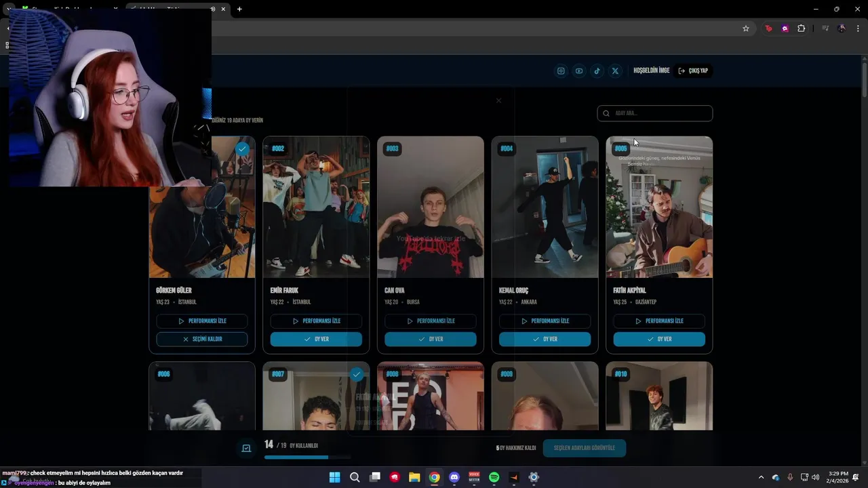Click the 5 Oy Hakkınız Kaldı text
Screen dimensions: 868x488
click(x=516, y=448)
